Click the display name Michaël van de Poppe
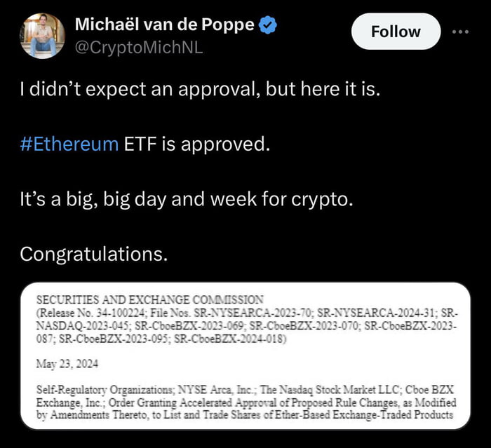The width and height of the screenshot is (491, 448). point(164,25)
